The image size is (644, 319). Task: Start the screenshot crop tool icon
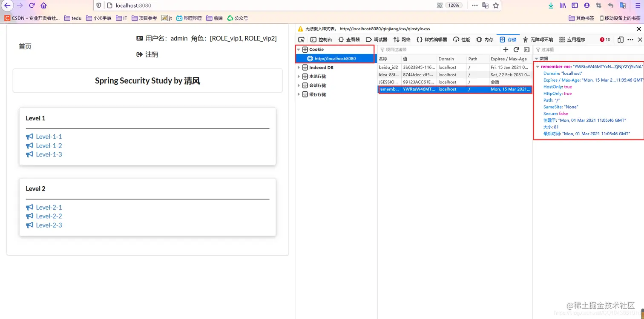coord(599,6)
